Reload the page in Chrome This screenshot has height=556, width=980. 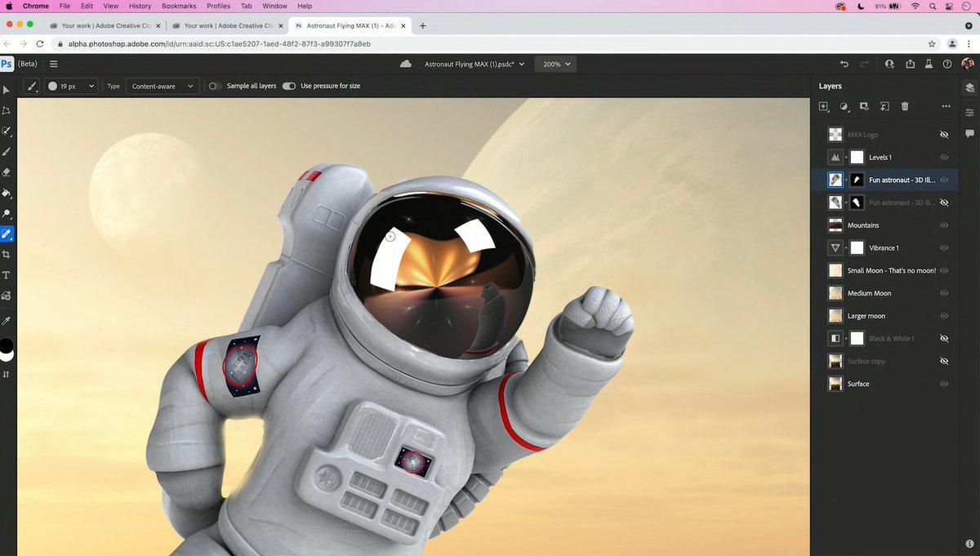(x=39, y=43)
